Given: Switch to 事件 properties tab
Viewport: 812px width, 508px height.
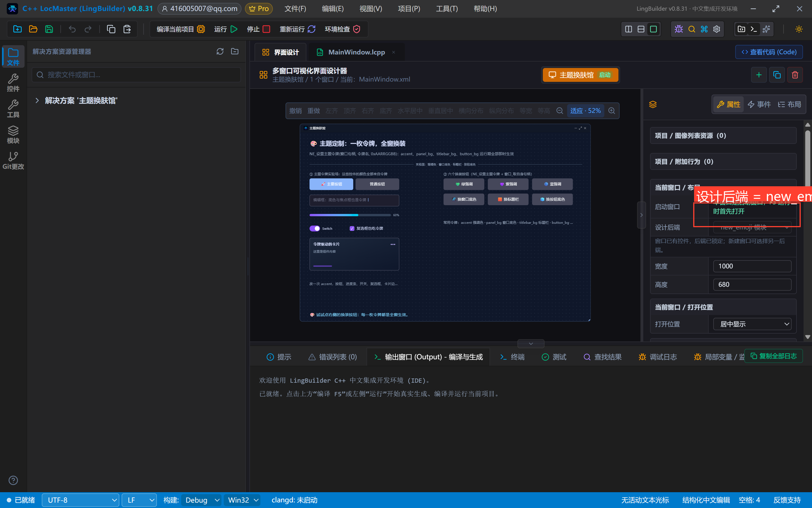Looking at the screenshot, I should (759, 104).
